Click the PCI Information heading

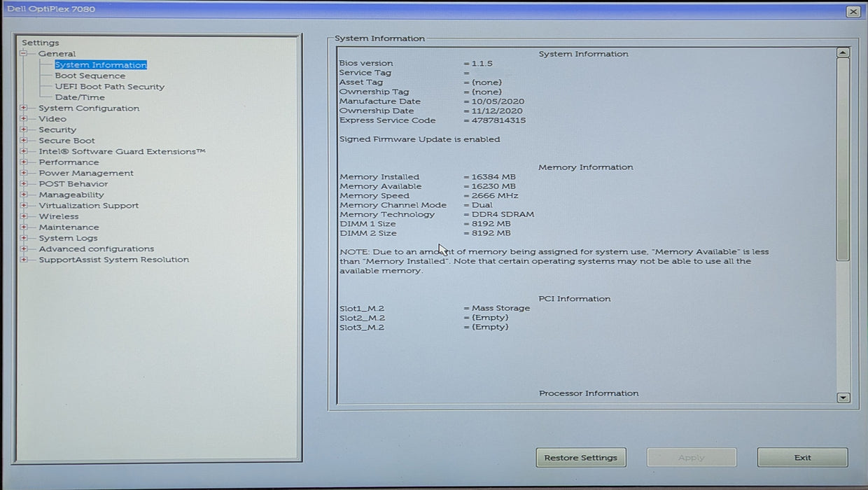(575, 299)
